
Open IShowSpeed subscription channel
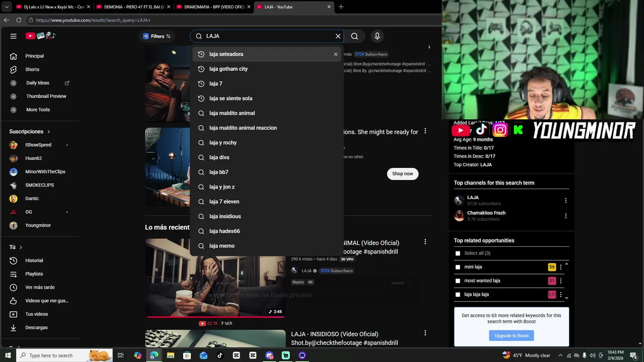pos(38,145)
